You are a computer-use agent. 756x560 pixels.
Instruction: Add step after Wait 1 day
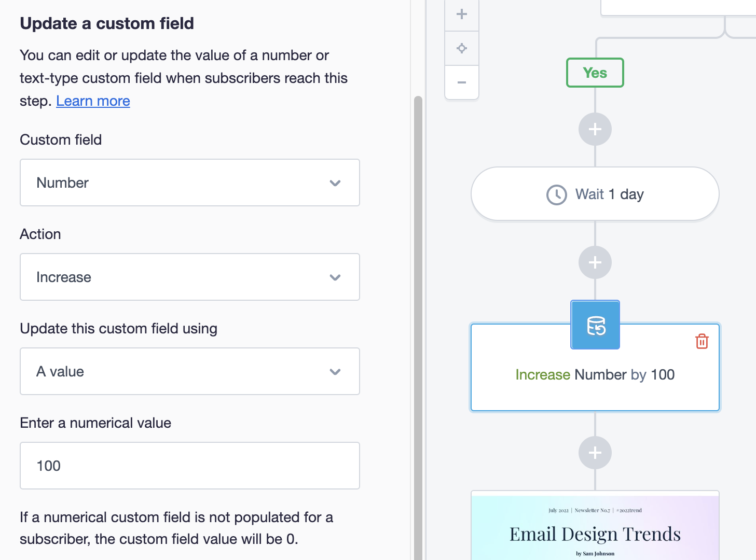click(595, 262)
